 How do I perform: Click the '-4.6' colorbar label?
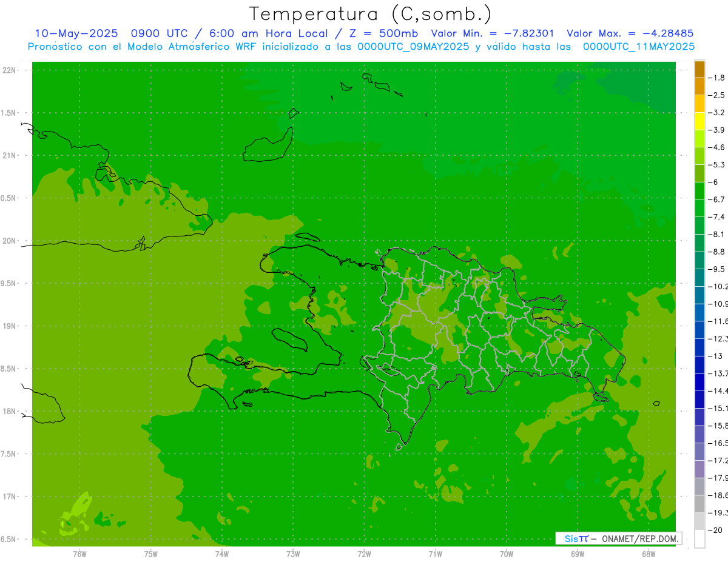click(x=716, y=147)
